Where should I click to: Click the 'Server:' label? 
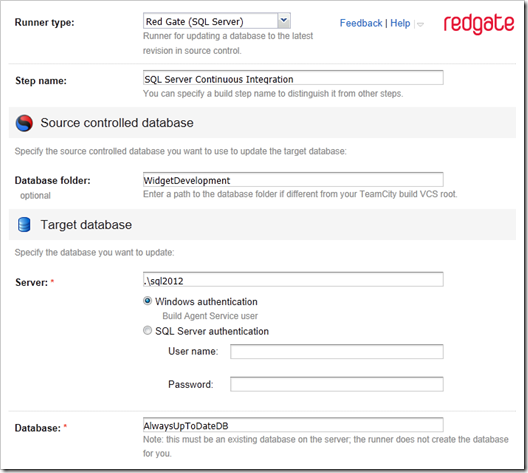pos(32,282)
